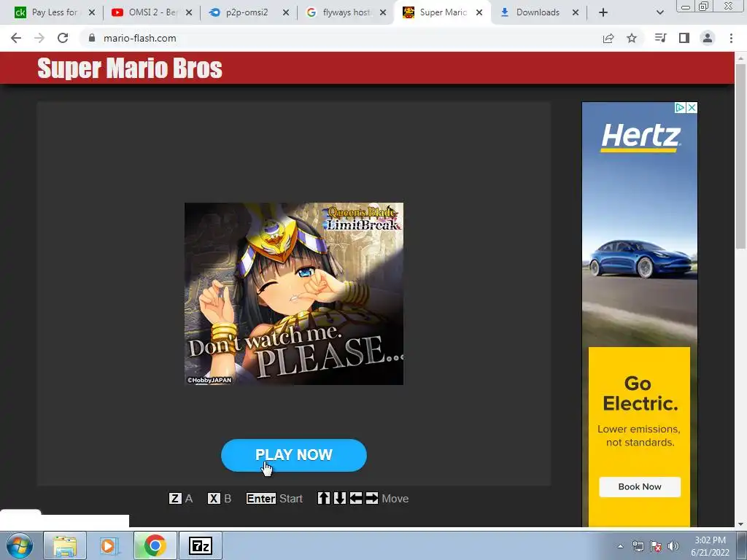This screenshot has height=560, width=747.
Task: Open the volume speaker tray icon
Action: click(673, 546)
